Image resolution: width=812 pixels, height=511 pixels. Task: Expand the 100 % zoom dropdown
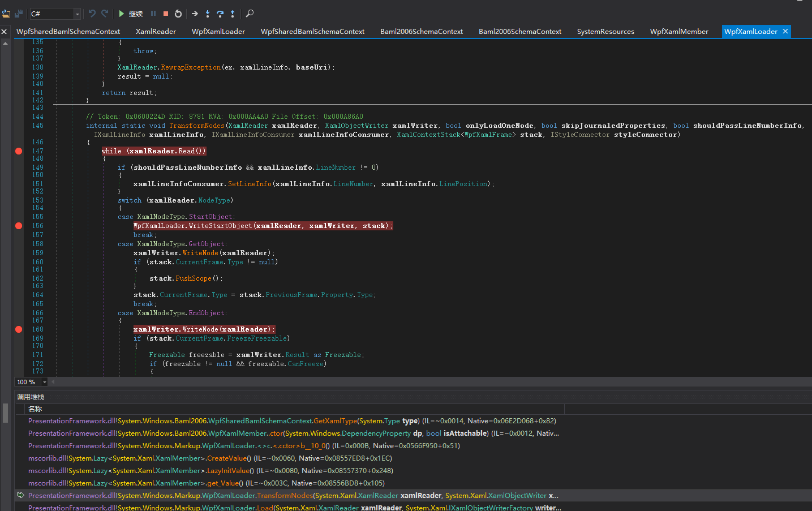click(x=45, y=383)
